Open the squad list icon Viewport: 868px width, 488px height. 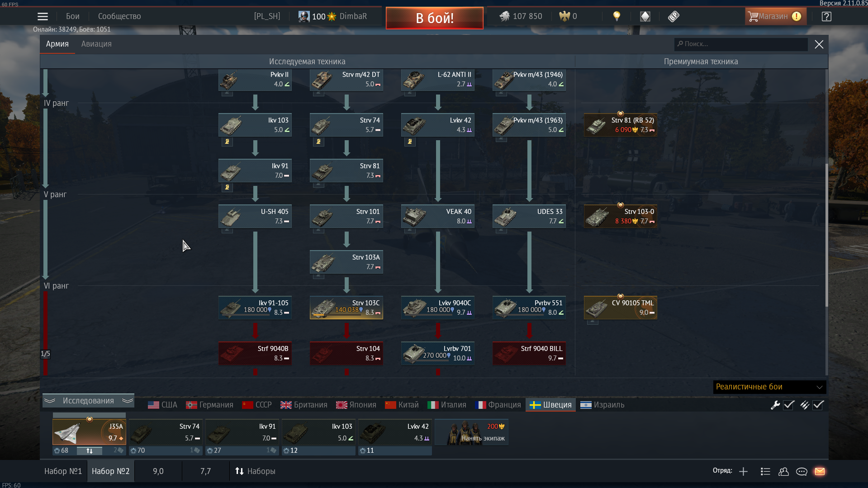[x=765, y=471]
